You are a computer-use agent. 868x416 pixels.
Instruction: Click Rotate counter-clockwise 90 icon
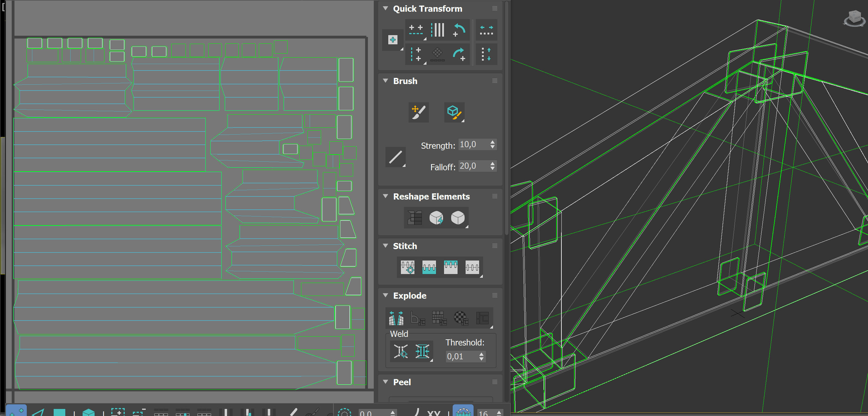coord(459,30)
